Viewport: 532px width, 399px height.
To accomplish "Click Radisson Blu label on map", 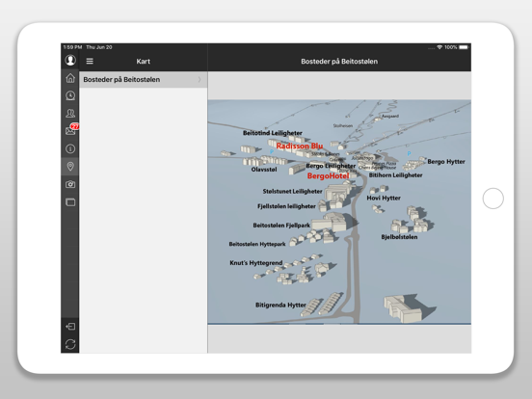I will coord(299,146).
